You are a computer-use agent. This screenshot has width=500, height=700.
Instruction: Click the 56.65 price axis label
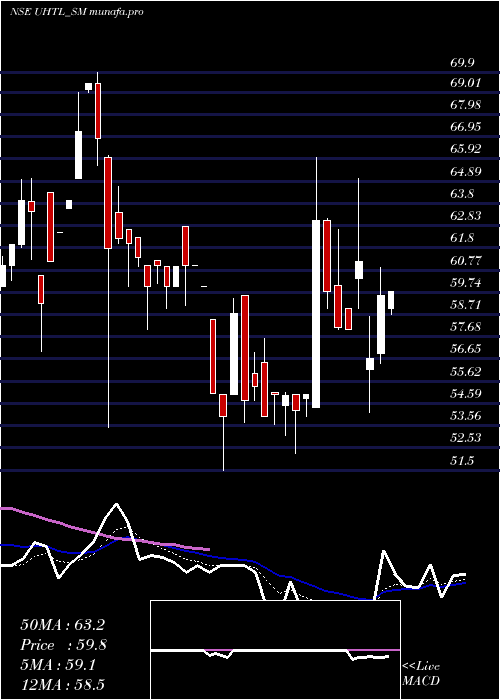(465, 349)
